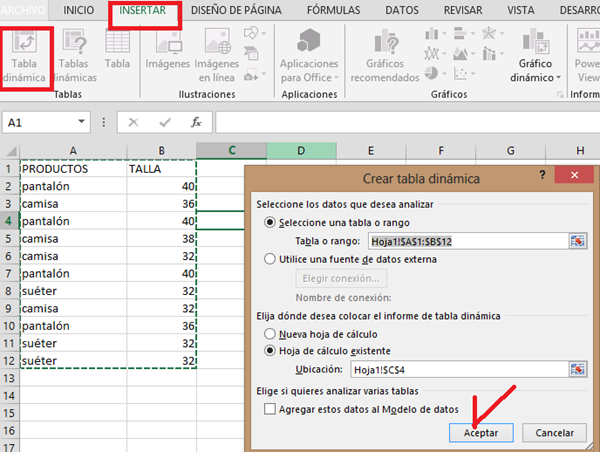The width and height of the screenshot is (600, 452).
Task: Select 'Utilice una fuente de datos externa'
Action: coord(269,258)
